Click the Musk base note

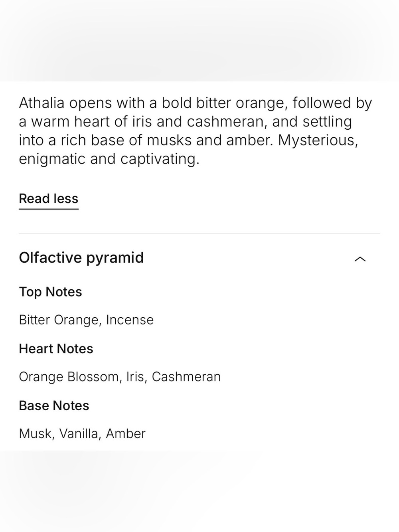coord(35,434)
